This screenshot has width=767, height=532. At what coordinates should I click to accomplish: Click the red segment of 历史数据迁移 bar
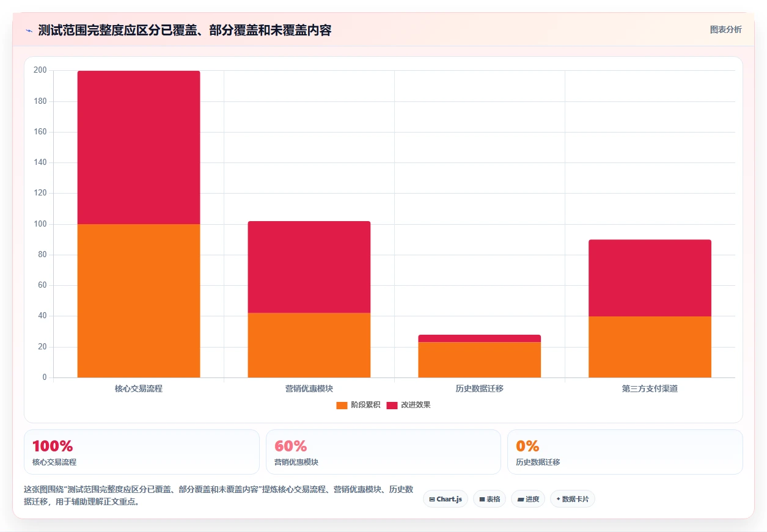click(480, 338)
